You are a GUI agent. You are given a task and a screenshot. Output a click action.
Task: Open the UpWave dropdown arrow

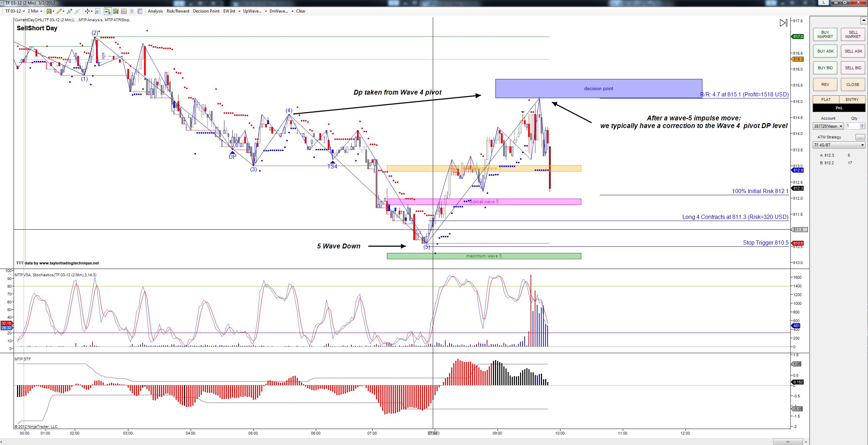266,11
